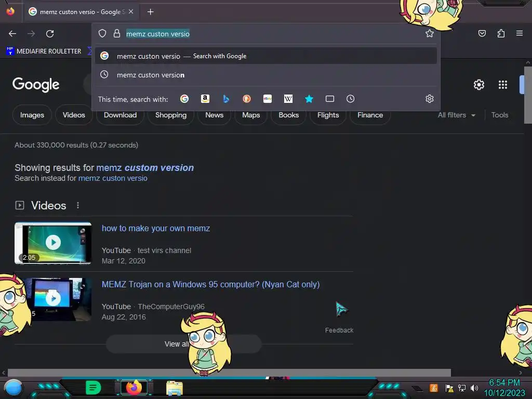Open the Extensions puzzle icon
The width and height of the screenshot is (532, 399).
point(501,33)
